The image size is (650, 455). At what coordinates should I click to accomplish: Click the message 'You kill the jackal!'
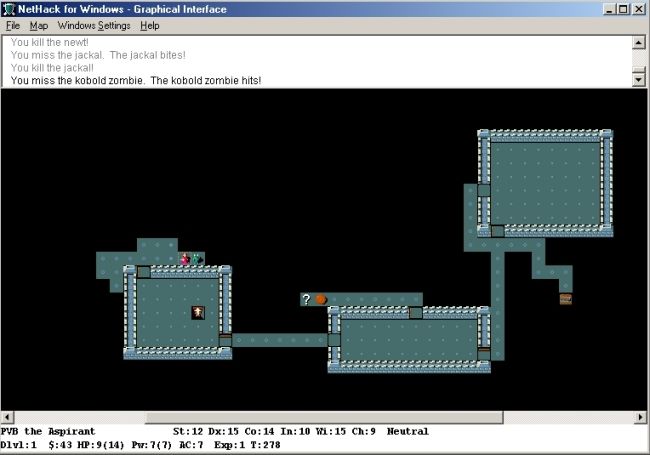(52, 68)
